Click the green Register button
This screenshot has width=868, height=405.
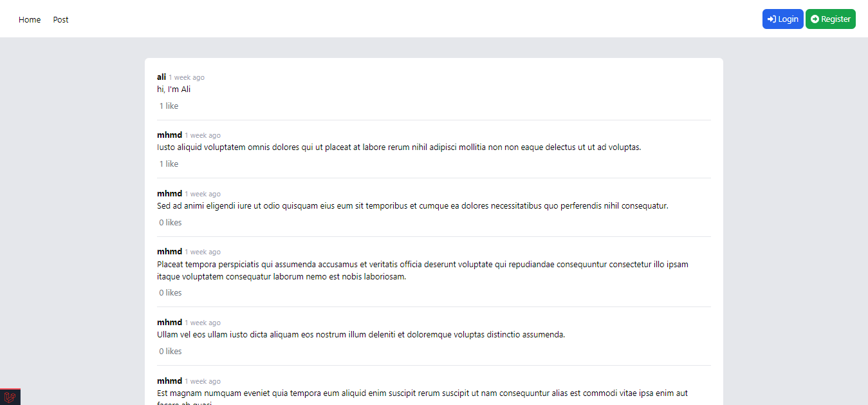click(831, 19)
